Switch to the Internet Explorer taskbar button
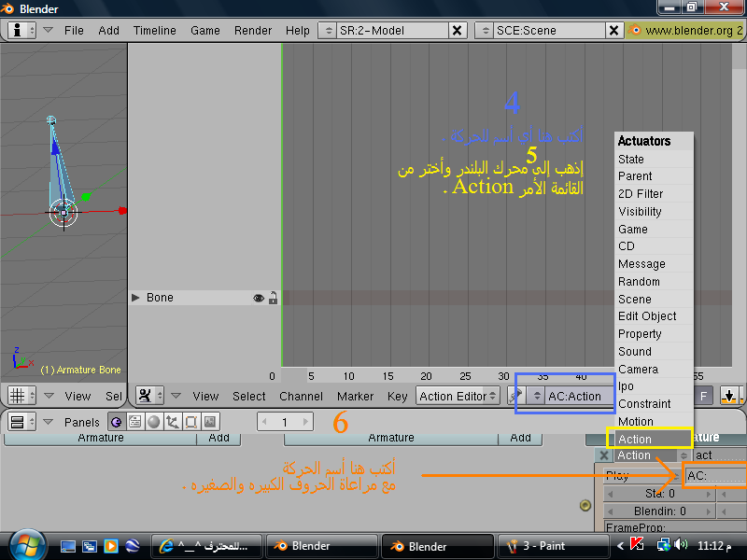747x560 pixels. click(206, 546)
